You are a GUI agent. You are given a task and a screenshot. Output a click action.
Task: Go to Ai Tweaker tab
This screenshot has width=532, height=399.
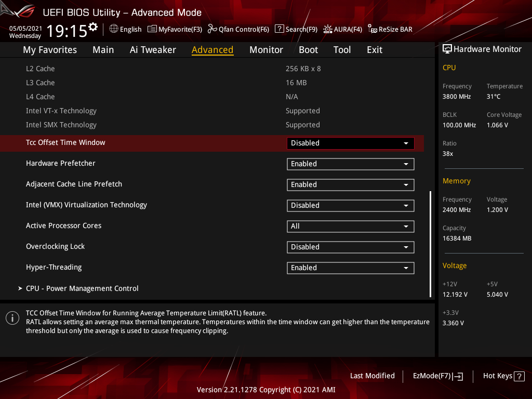153,50
